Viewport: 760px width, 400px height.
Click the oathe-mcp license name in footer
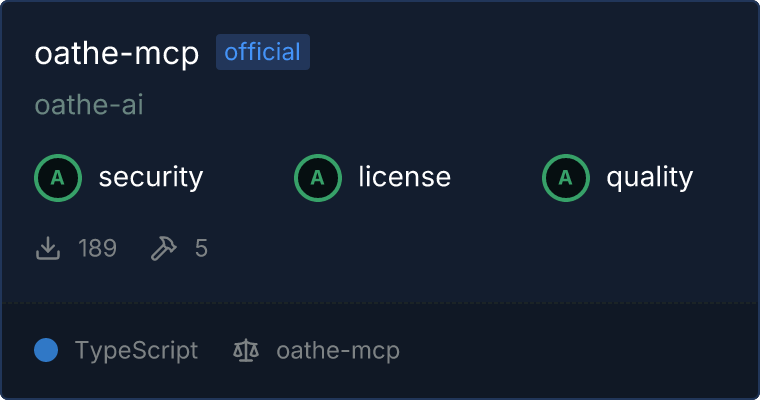338,351
